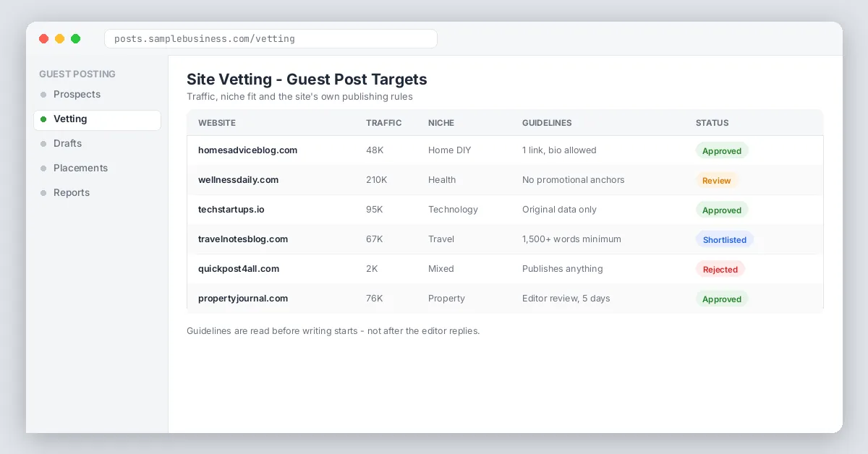Click Approved status badge for homesadviceblog.com
This screenshot has height=454, width=868.
[x=722, y=151]
